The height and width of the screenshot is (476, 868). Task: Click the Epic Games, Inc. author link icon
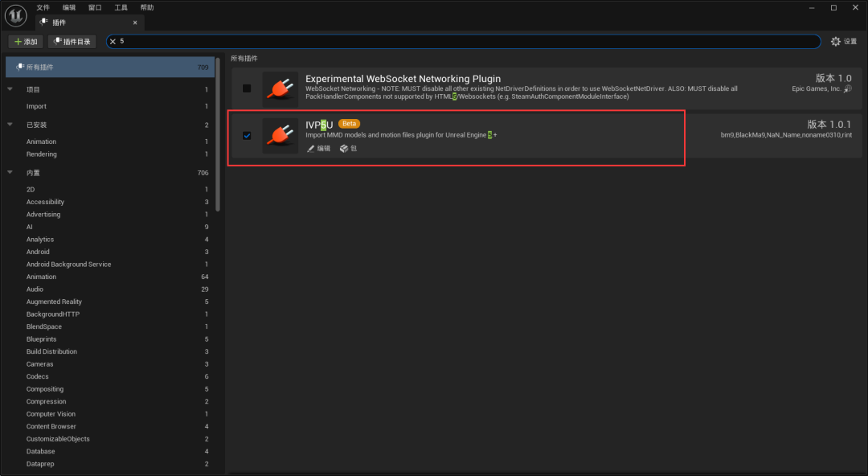coord(848,88)
